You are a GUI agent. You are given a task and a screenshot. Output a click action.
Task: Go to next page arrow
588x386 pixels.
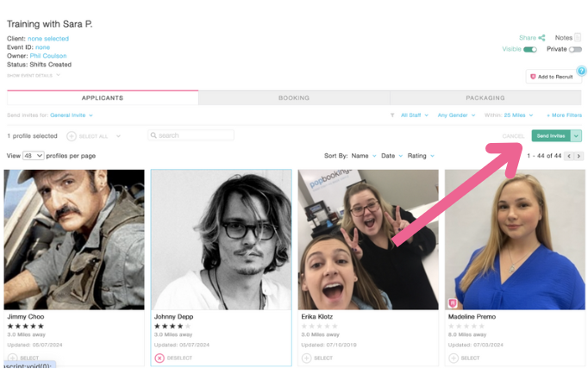(x=579, y=156)
